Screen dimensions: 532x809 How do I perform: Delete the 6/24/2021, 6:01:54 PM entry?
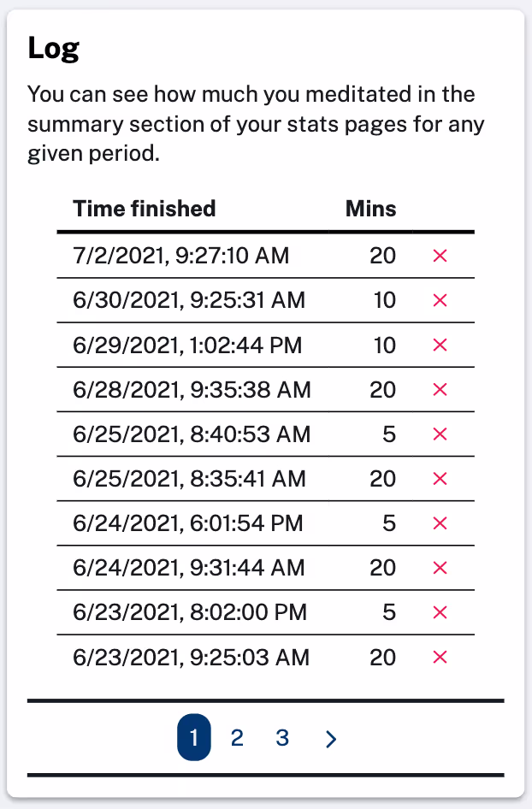click(440, 523)
